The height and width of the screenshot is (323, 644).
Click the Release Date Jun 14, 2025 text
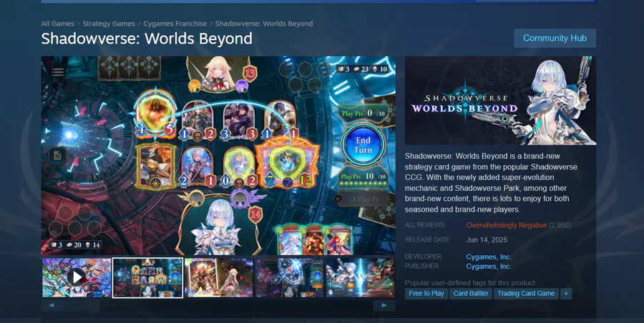click(487, 239)
